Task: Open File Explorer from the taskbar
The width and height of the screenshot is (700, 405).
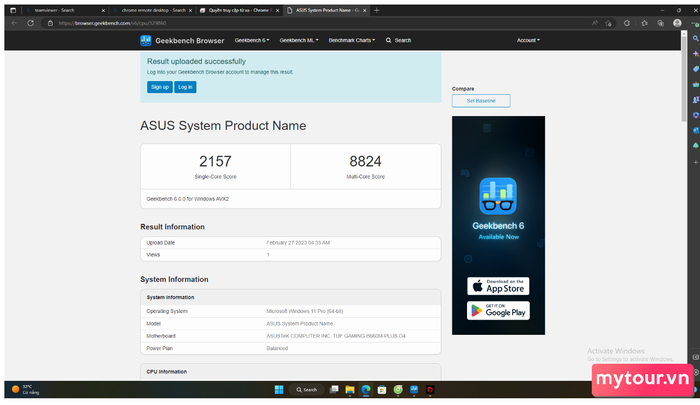Action: (350, 389)
